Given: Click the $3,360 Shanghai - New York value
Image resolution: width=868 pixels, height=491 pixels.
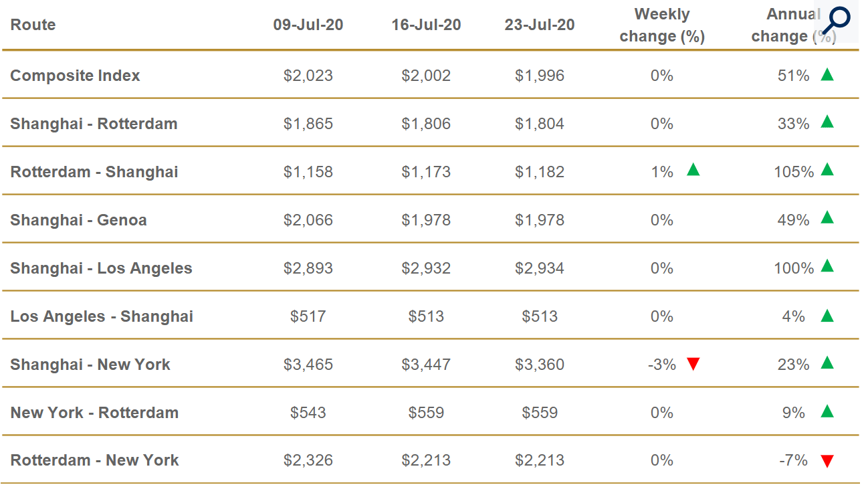Looking at the screenshot, I should tap(540, 365).
